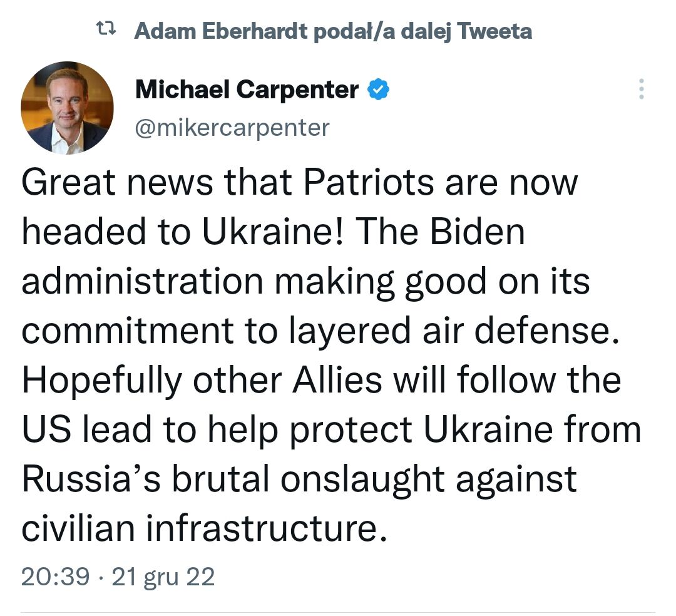Click the Michael Carpenter display name
The height and width of the screenshot is (616, 676).
tap(247, 90)
